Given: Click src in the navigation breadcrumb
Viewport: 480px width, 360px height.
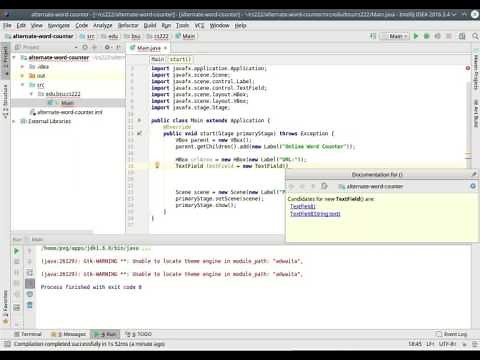Looking at the screenshot, I should coord(87,36).
